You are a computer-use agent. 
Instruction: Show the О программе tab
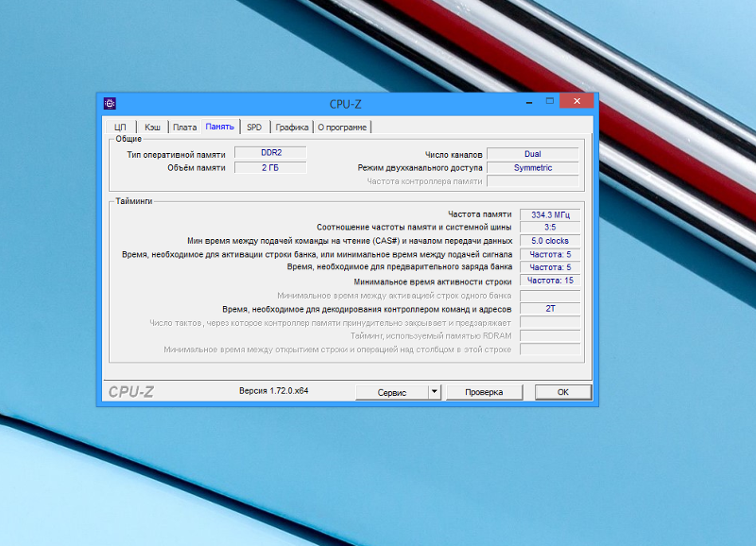tap(342, 128)
